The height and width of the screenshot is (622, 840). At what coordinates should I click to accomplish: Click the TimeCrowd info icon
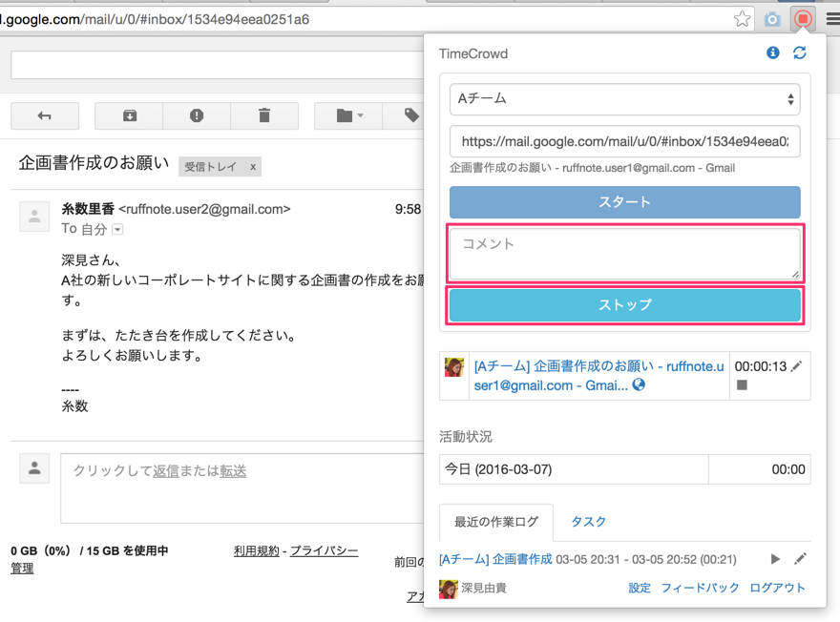click(x=773, y=53)
